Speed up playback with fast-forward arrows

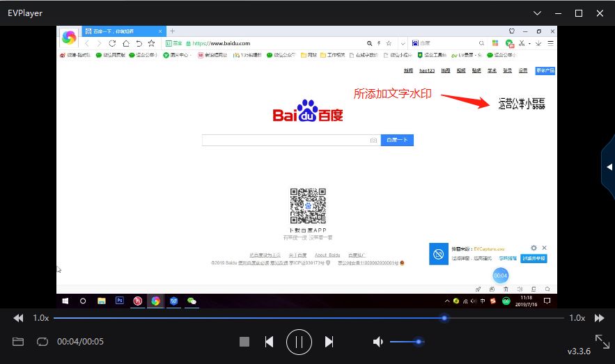[x=599, y=318]
